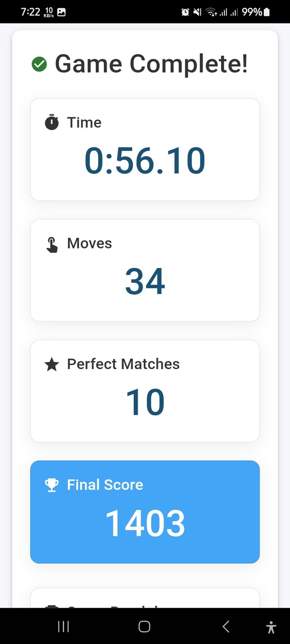Tap the battery indicator showing 99%

click(x=266, y=12)
